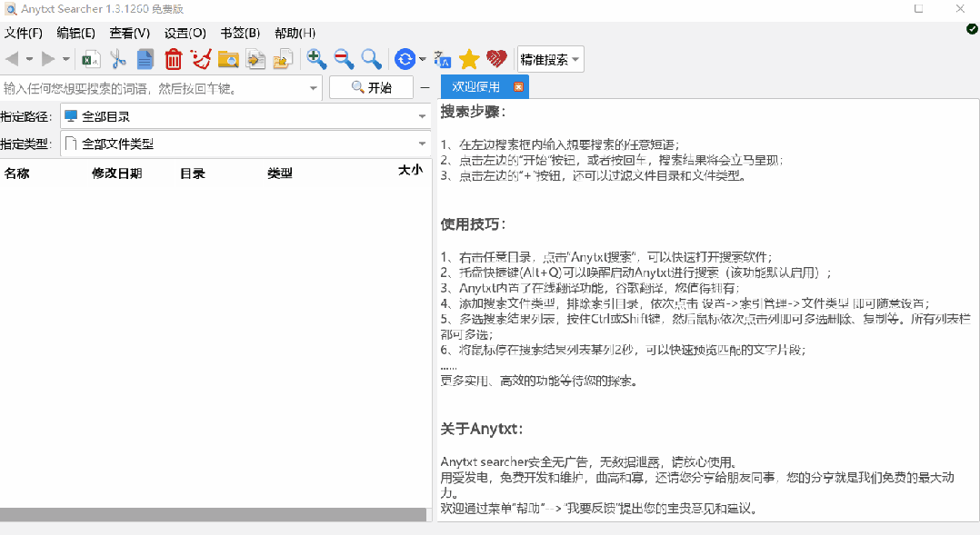Sort results by 类型 column

(x=280, y=173)
